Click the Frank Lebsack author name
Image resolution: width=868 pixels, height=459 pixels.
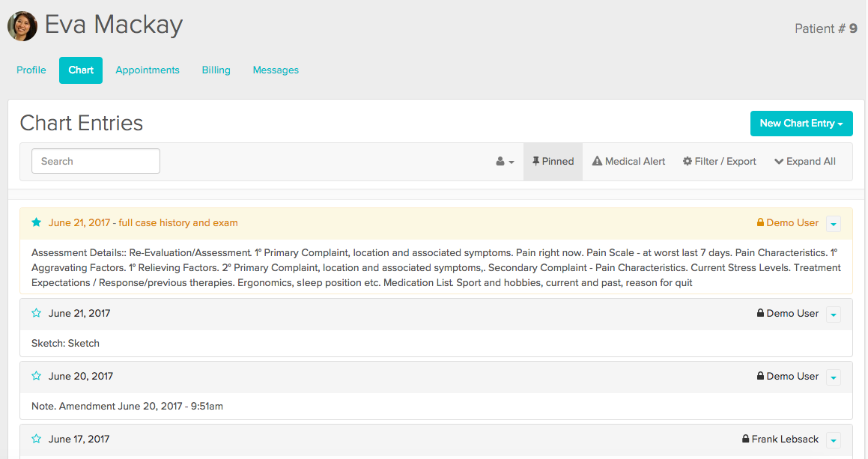coord(785,439)
